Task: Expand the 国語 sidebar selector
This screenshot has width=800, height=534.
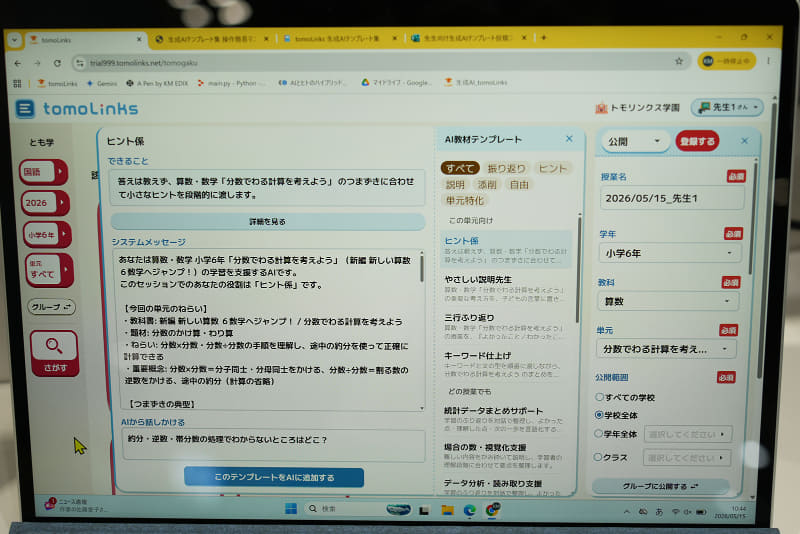Action: pyautogui.click(x=44, y=172)
